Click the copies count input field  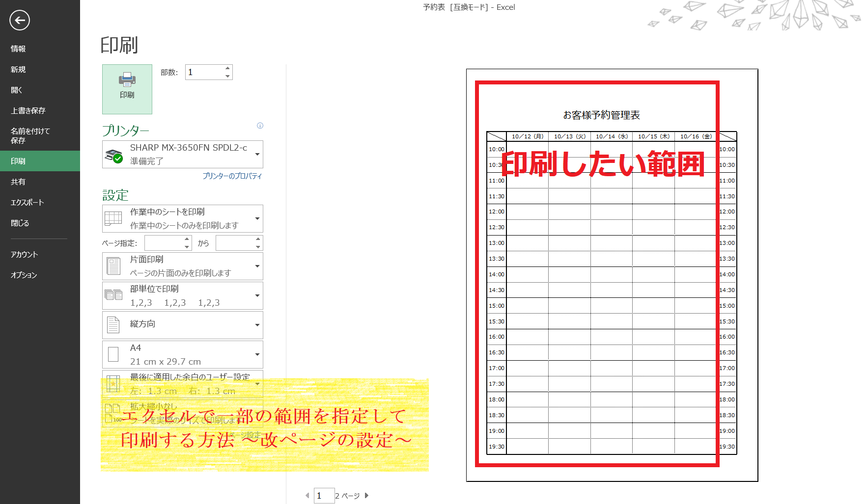point(204,72)
